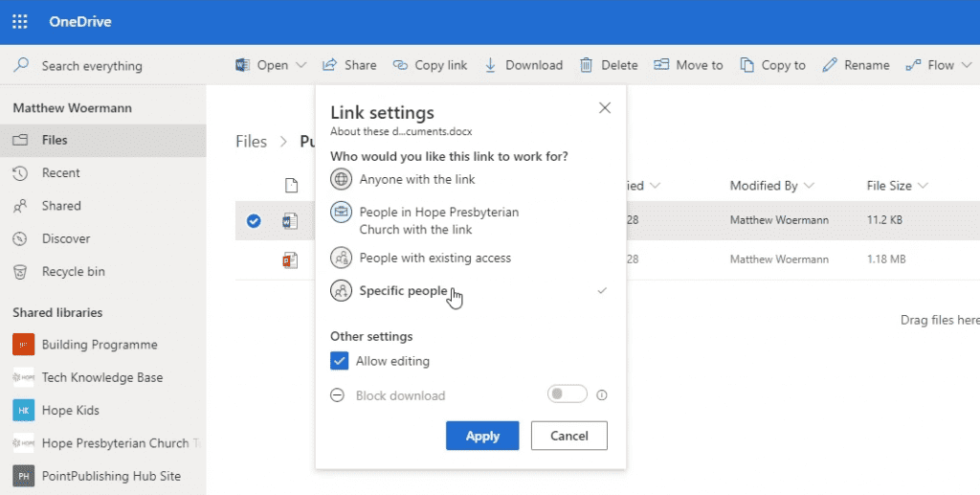Download the selected file

coord(523,65)
